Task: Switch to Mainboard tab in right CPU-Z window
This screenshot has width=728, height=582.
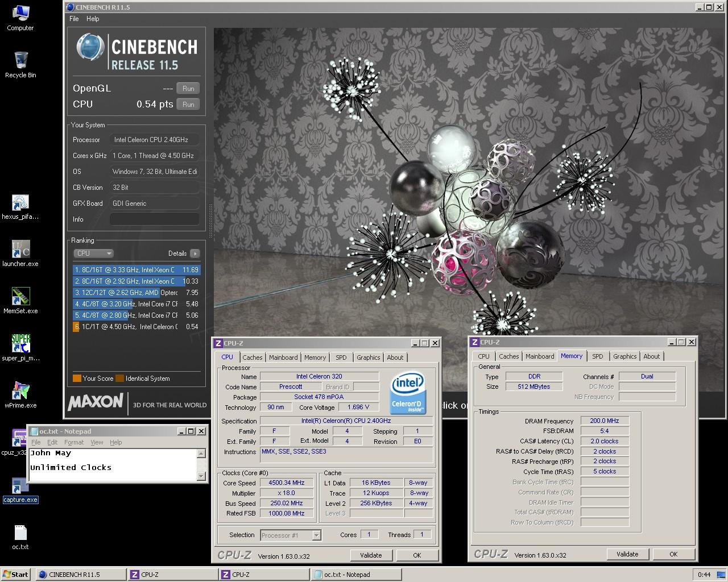Action: tap(540, 356)
